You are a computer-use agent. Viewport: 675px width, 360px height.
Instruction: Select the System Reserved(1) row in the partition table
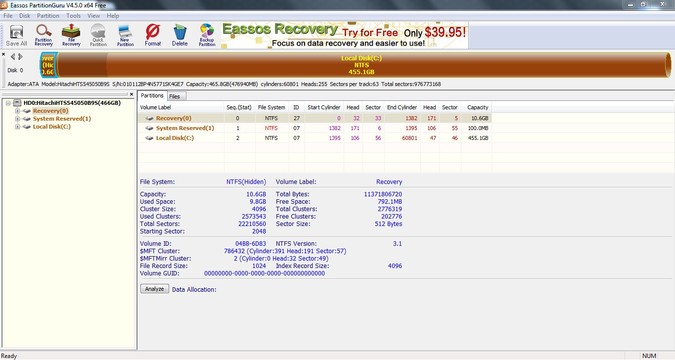[x=315, y=128]
